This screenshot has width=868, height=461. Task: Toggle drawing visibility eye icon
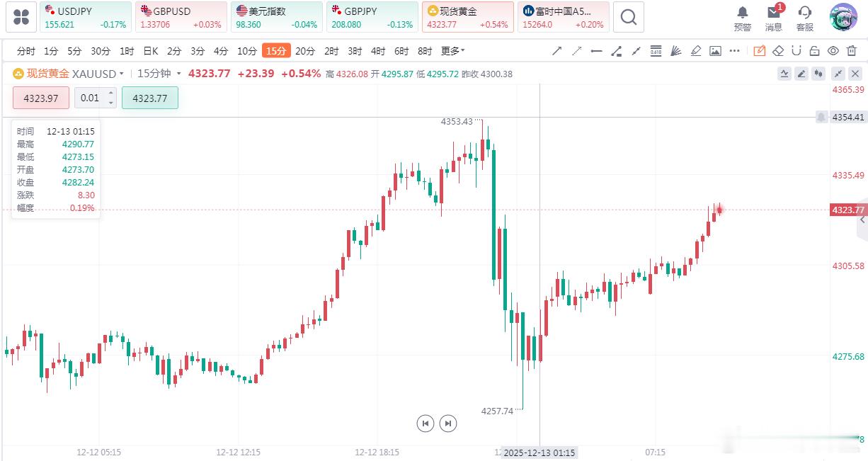point(833,51)
